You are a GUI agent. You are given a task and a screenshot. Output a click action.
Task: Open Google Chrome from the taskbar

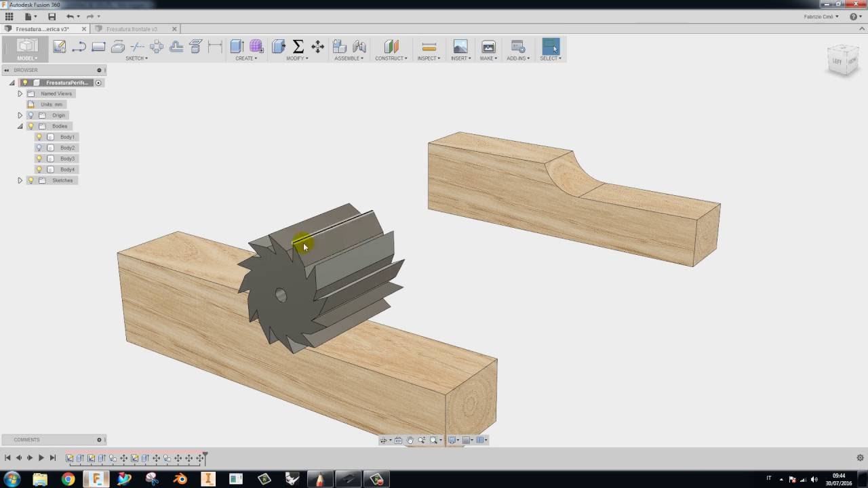[x=68, y=479]
